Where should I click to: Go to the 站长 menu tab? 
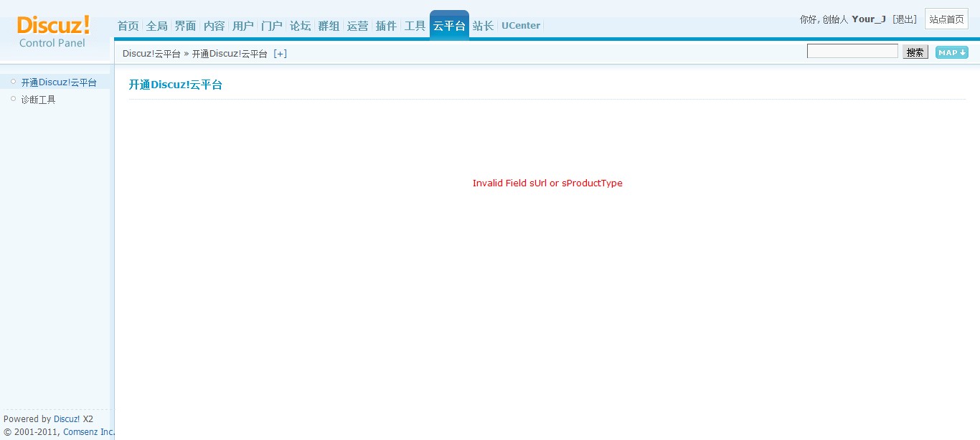(x=484, y=26)
